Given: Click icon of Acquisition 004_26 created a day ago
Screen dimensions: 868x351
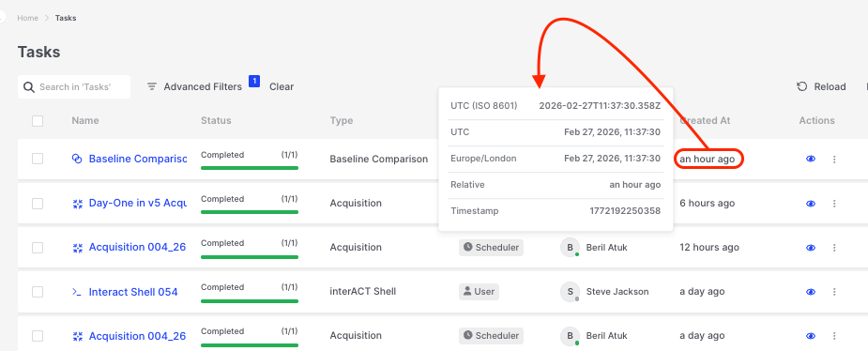Looking at the screenshot, I should click(x=78, y=336).
